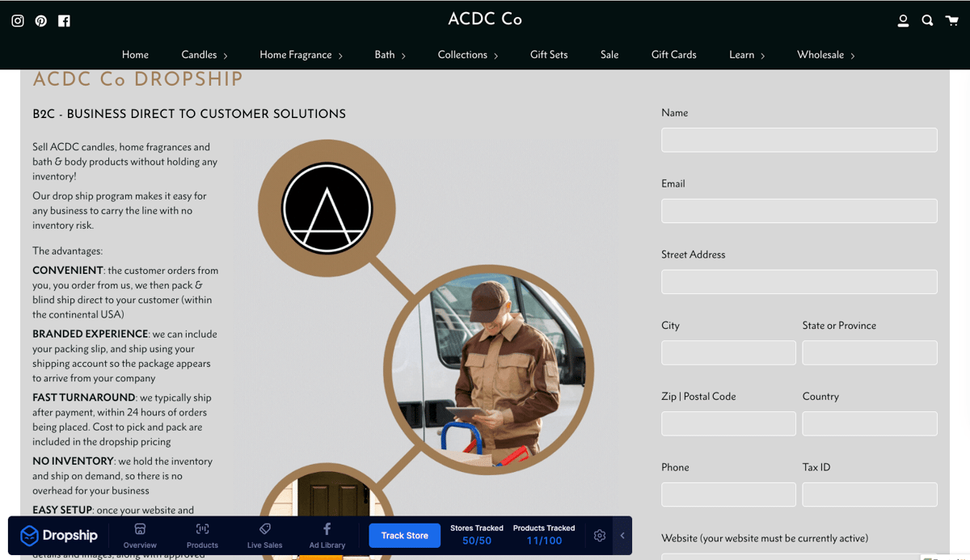Click into the City field
The height and width of the screenshot is (560, 970).
tap(728, 352)
